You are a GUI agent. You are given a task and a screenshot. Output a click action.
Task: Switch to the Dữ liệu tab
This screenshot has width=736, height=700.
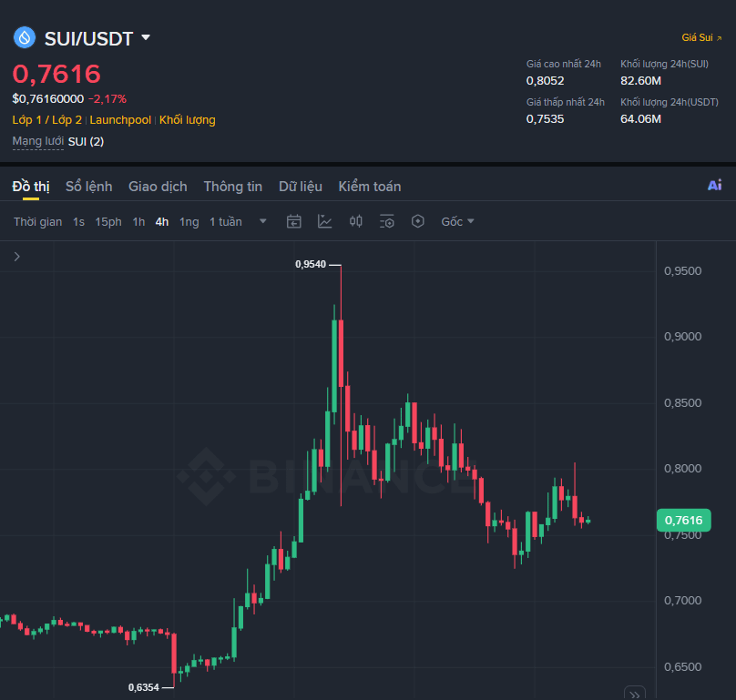click(301, 187)
